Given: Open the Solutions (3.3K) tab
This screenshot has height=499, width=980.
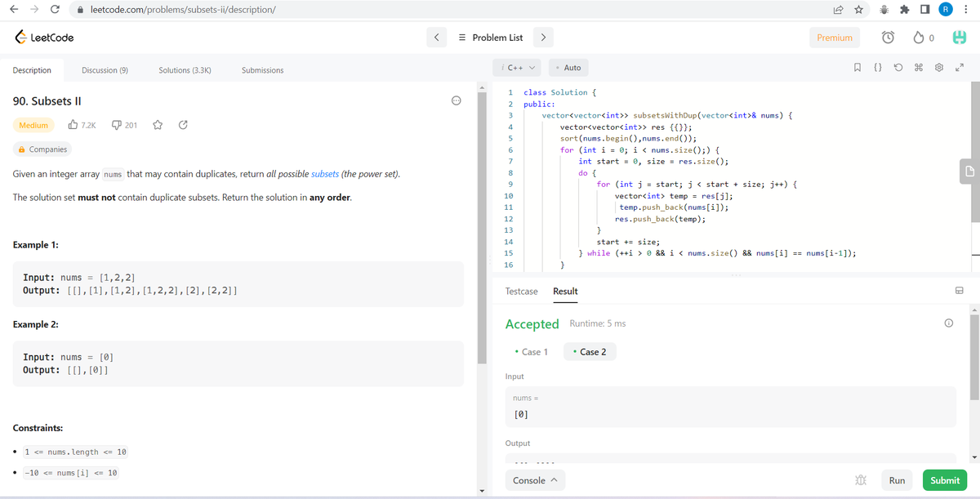Looking at the screenshot, I should (x=185, y=70).
